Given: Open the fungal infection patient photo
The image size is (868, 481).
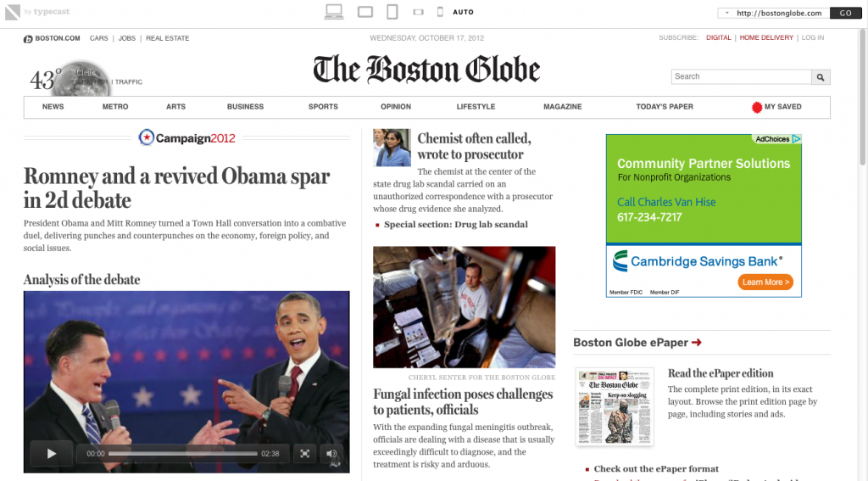Looking at the screenshot, I should [x=464, y=307].
